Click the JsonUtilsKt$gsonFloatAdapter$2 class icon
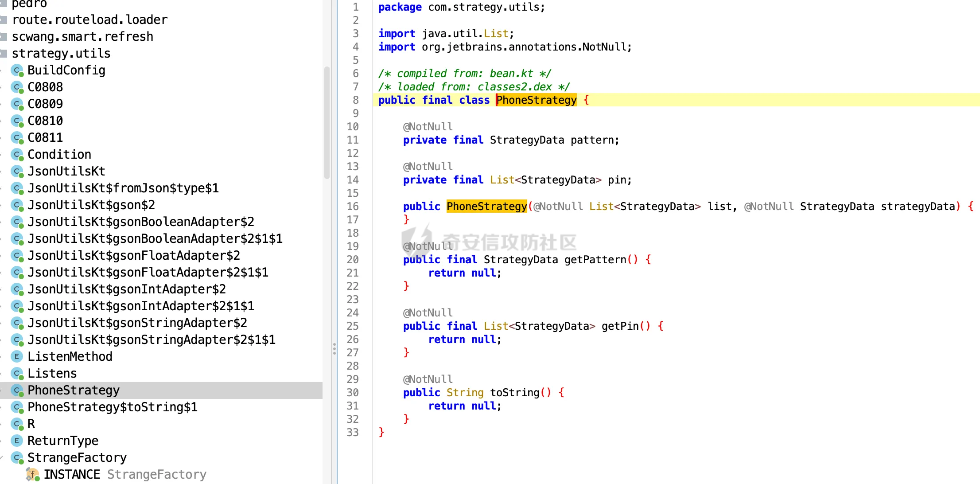Viewport: 980px width, 484px height. (17, 256)
